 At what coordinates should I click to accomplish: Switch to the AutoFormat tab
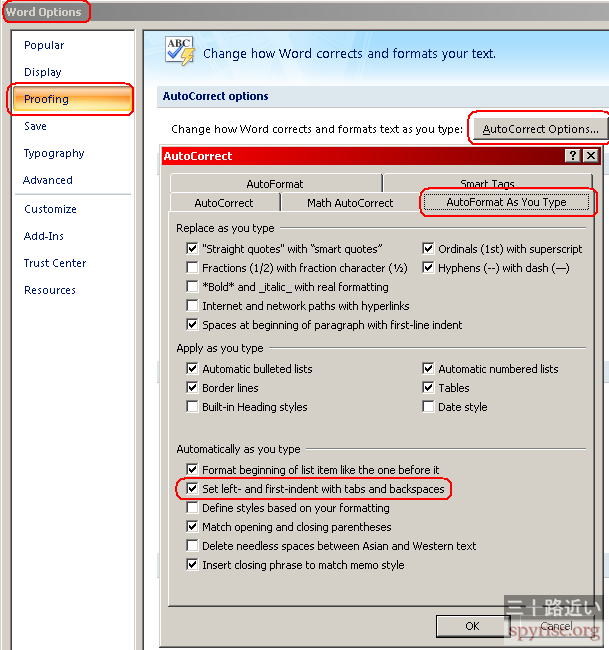[275, 184]
